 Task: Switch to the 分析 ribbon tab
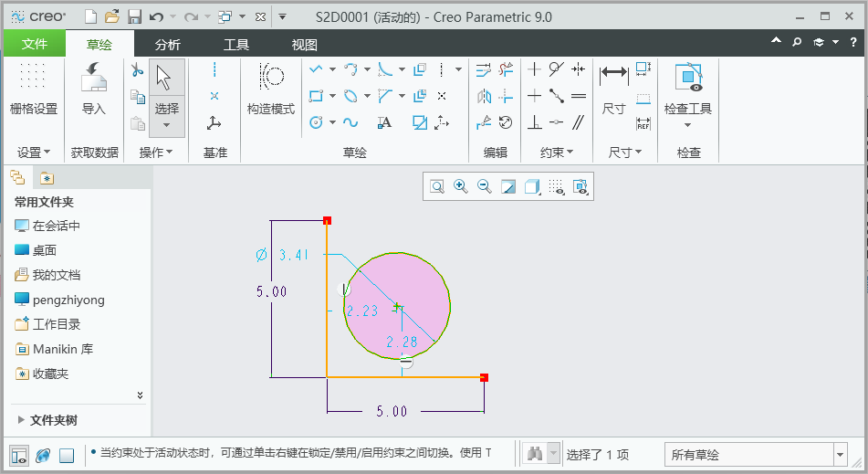click(x=168, y=45)
